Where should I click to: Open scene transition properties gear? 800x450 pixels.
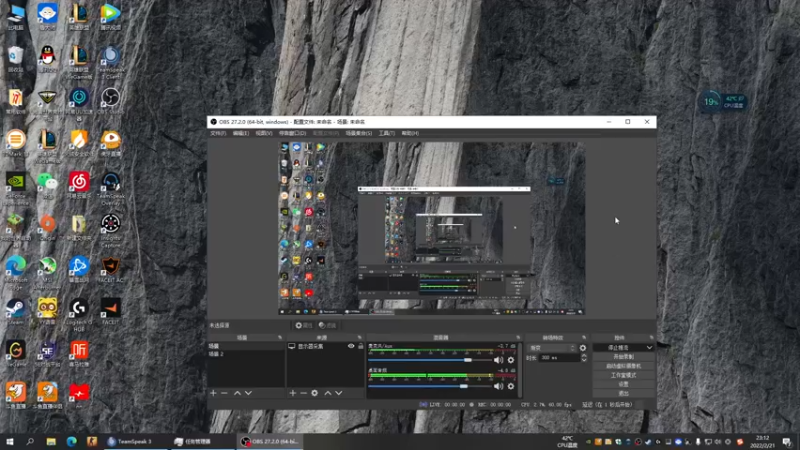point(583,348)
